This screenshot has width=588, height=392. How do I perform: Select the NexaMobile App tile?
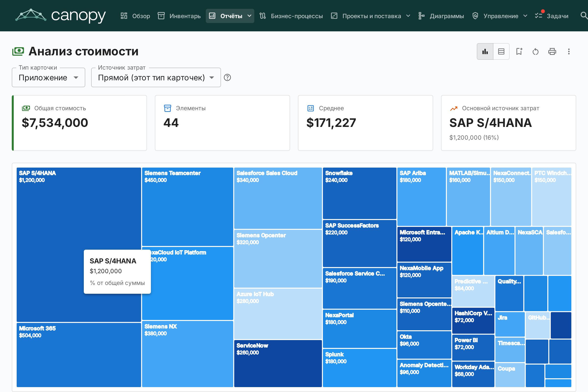click(x=424, y=280)
